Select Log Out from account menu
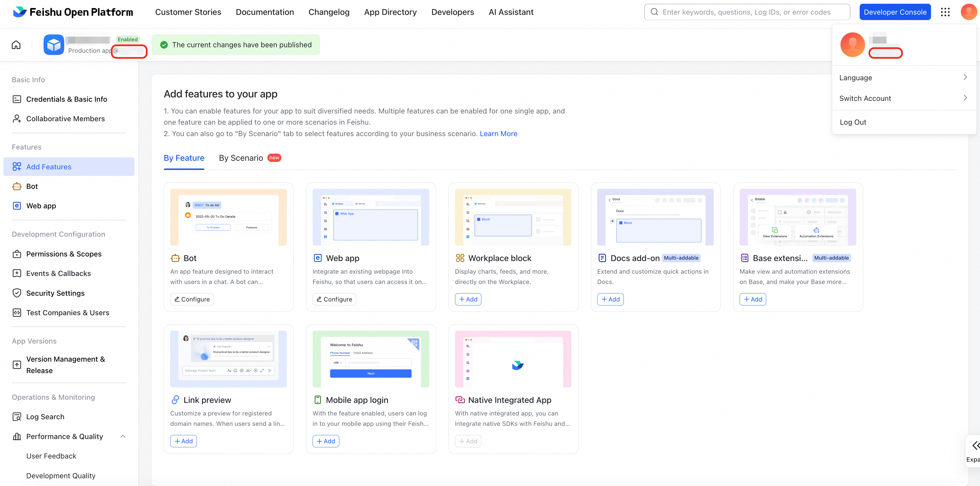 pyautogui.click(x=852, y=122)
